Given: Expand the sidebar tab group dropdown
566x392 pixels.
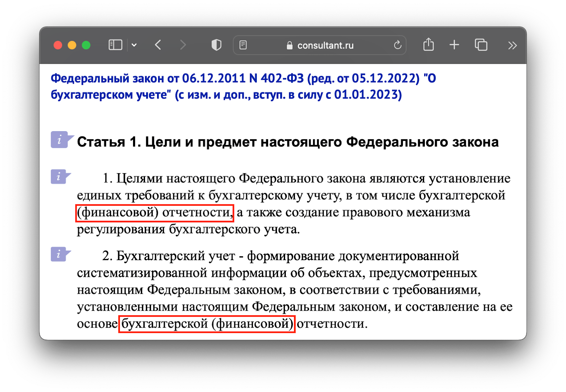Looking at the screenshot, I should [134, 45].
